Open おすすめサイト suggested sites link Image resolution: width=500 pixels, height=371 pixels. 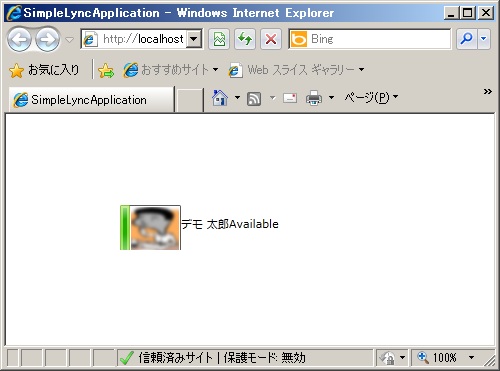[x=171, y=70]
